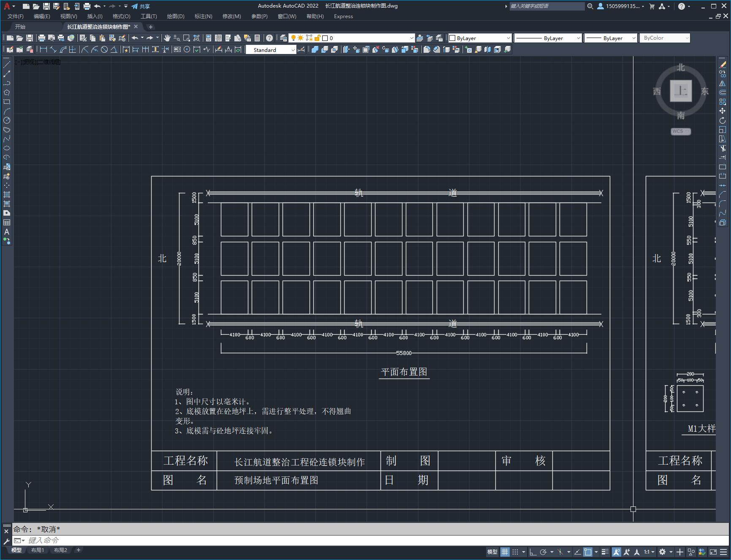731x560 pixels.
Task: Expand the WCS coordinate system dropdown
Action: [x=681, y=131]
